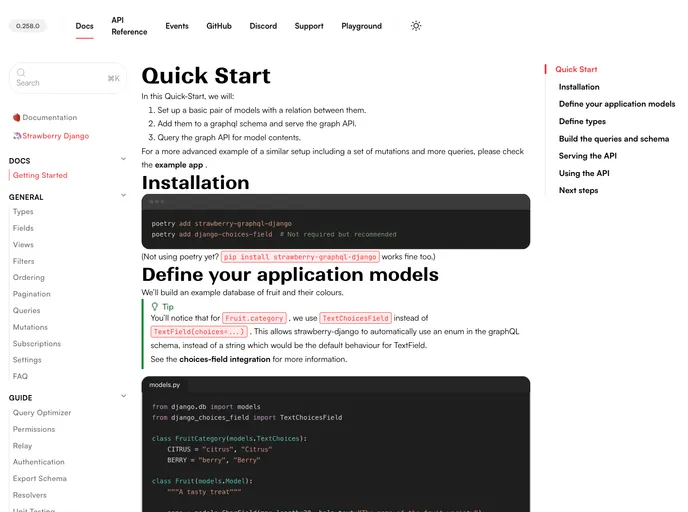The image size is (688, 512).
Task: Click the TextChoicesField inline code
Action: (355, 318)
